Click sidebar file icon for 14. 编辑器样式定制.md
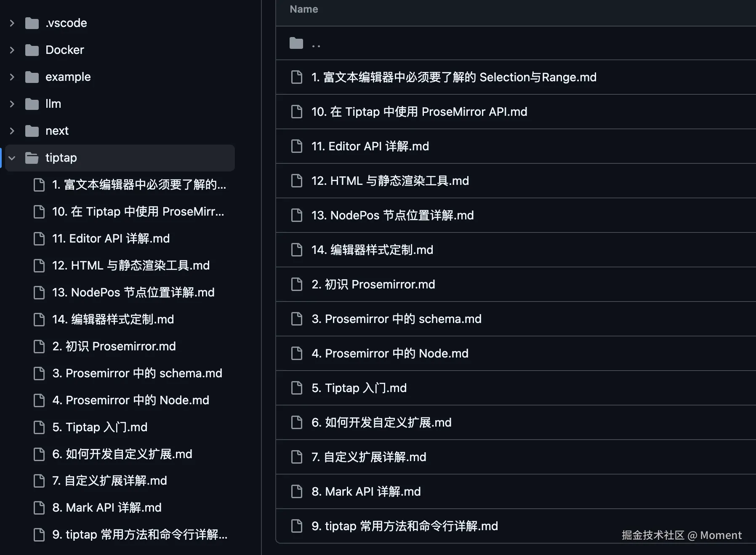Screen dimensions: 756x555 (39, 320)
